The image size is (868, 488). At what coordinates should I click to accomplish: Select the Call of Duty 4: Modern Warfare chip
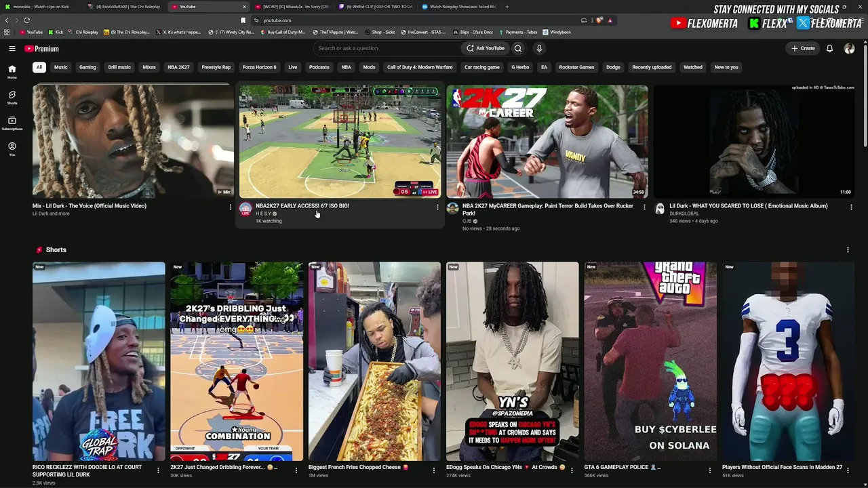pyautogui.click(x=420, y=67)
